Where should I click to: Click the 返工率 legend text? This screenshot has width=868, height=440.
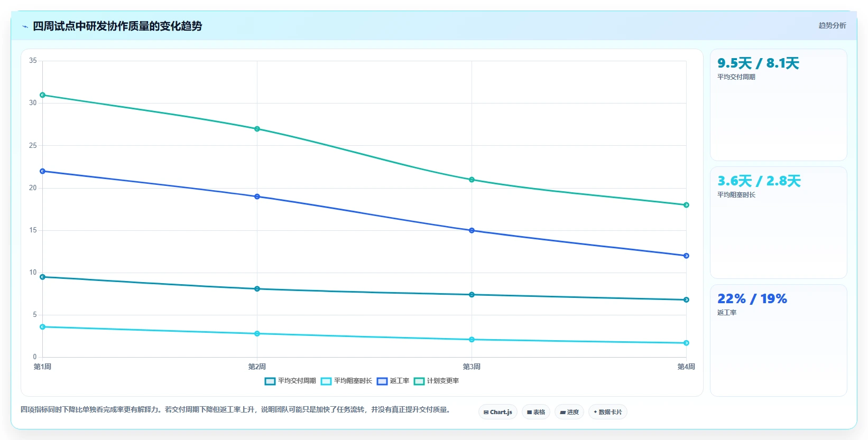click(x=400, y=381)
